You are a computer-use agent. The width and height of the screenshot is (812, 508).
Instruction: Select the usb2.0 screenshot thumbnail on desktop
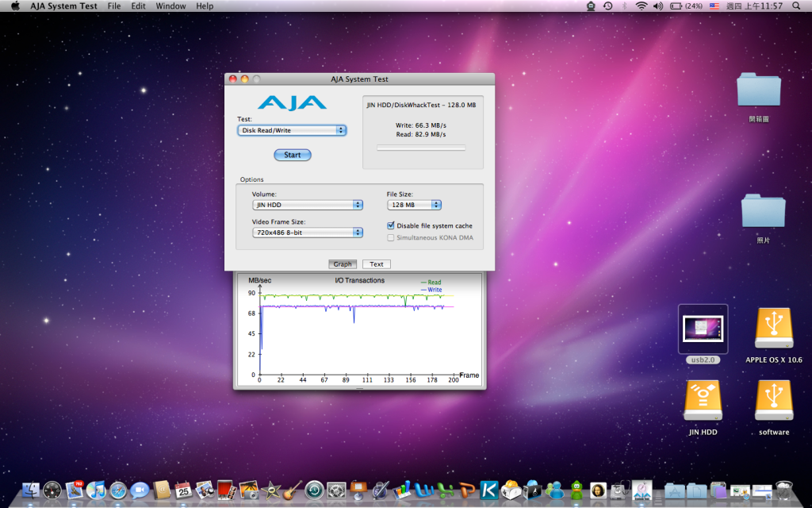point(703,329)
